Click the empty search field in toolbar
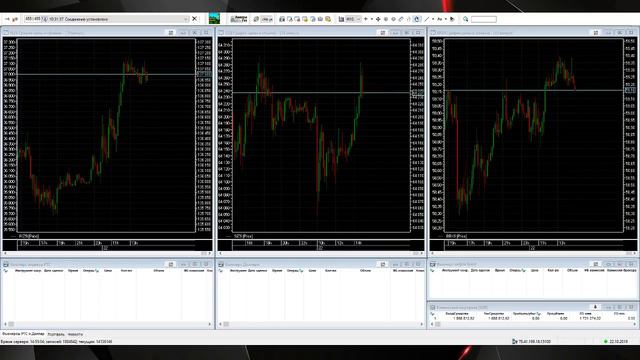 (484, 19)
